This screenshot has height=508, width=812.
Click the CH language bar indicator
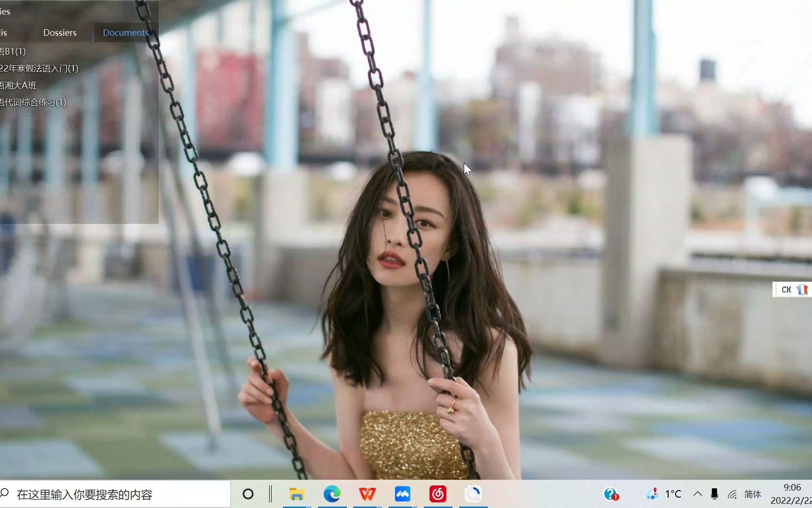[x=786, y=290]
